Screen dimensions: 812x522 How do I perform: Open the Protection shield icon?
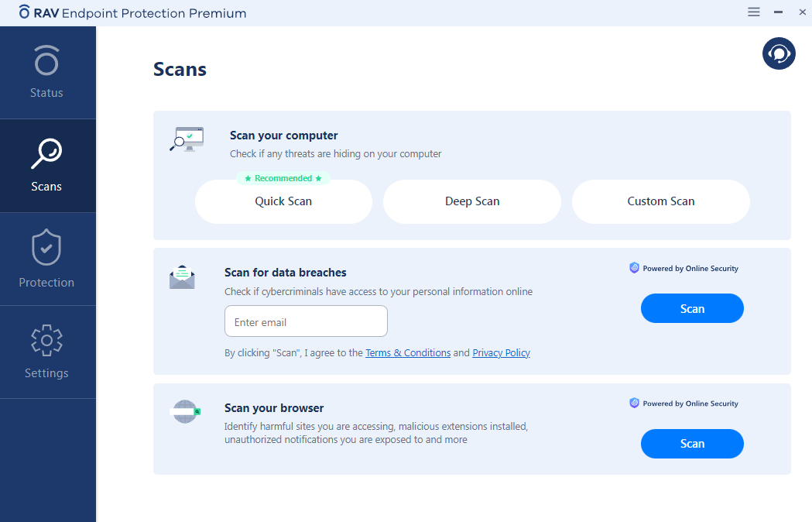point(46,249)
